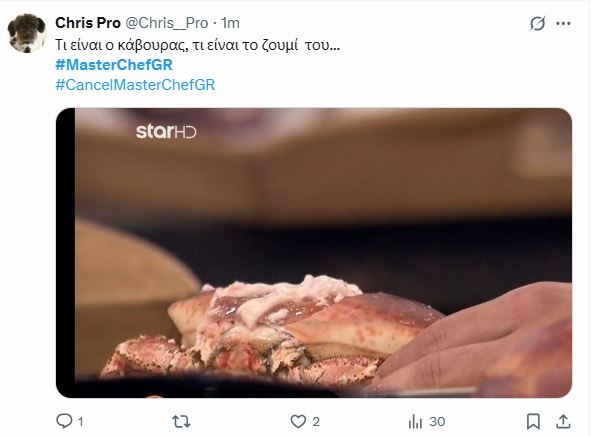Viewport: 601px width, 436px height.
Task: Click the #MasterChefGR hashtag
Action: [x=115, y=65]
